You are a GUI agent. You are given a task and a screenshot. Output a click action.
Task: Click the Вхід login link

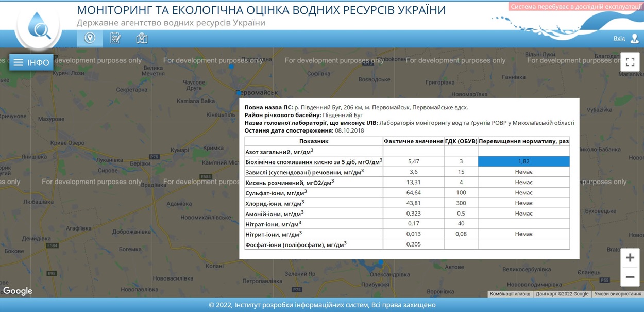(x=619, y=39)
